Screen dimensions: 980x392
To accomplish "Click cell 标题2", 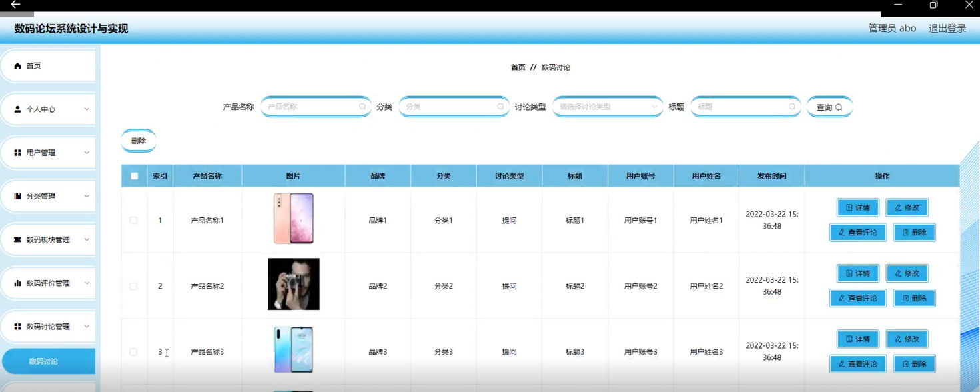I will (x=575, y=286).
